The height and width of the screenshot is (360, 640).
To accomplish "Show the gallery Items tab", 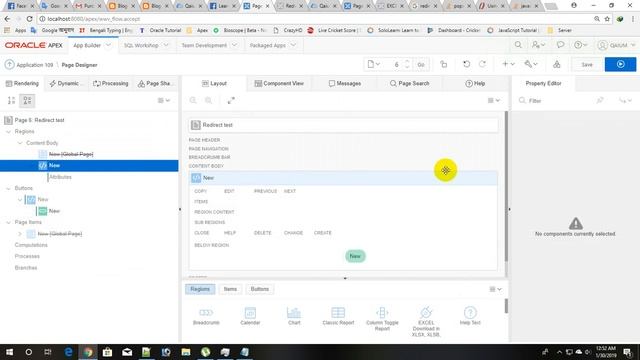I will [x=230, y=289].
